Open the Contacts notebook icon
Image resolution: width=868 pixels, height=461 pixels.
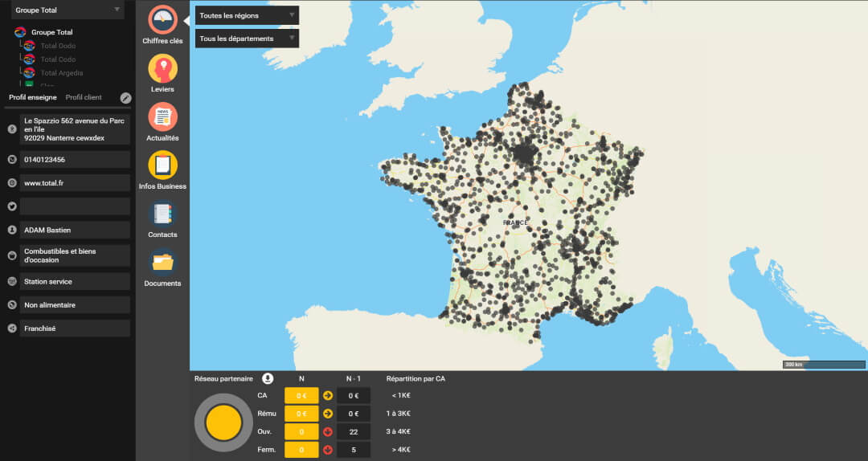(x=162, y=214)
